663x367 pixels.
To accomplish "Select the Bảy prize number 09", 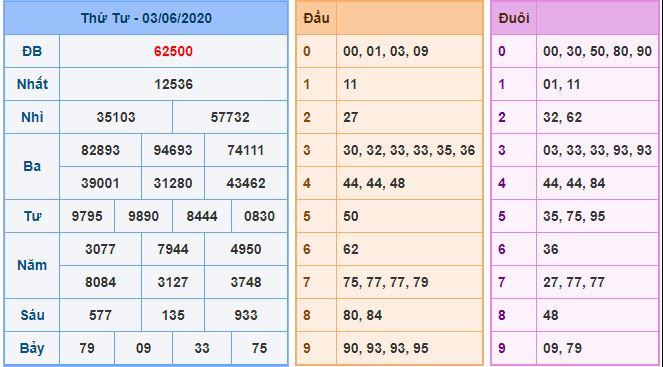I will click(x=143, y=348).
